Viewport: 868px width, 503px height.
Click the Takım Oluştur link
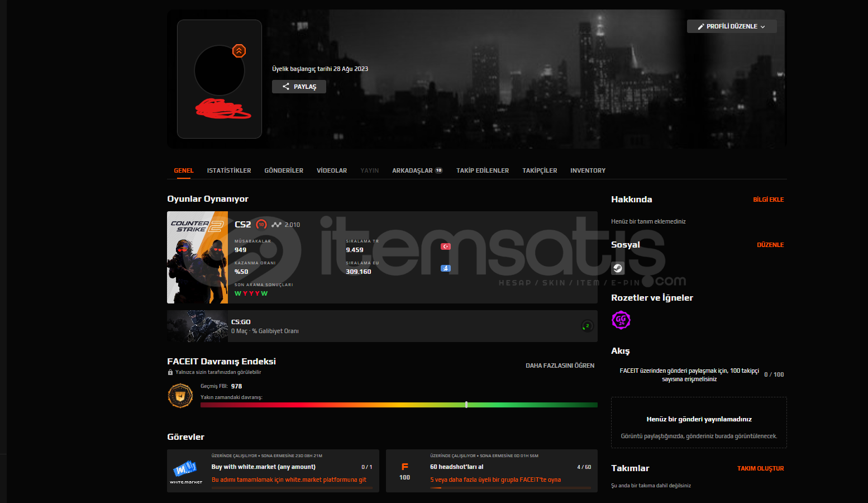point(760,468)
